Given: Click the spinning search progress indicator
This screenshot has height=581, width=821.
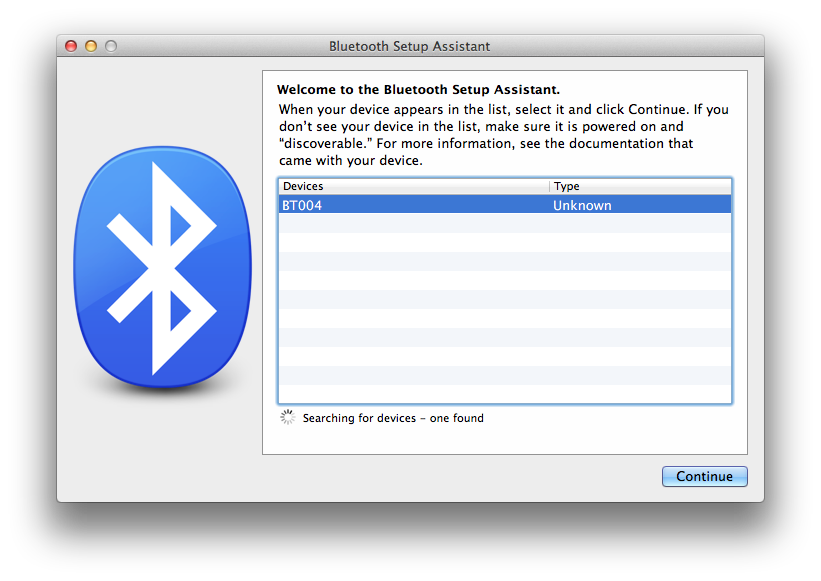Looking at the screenshot, I should (288, 418).
